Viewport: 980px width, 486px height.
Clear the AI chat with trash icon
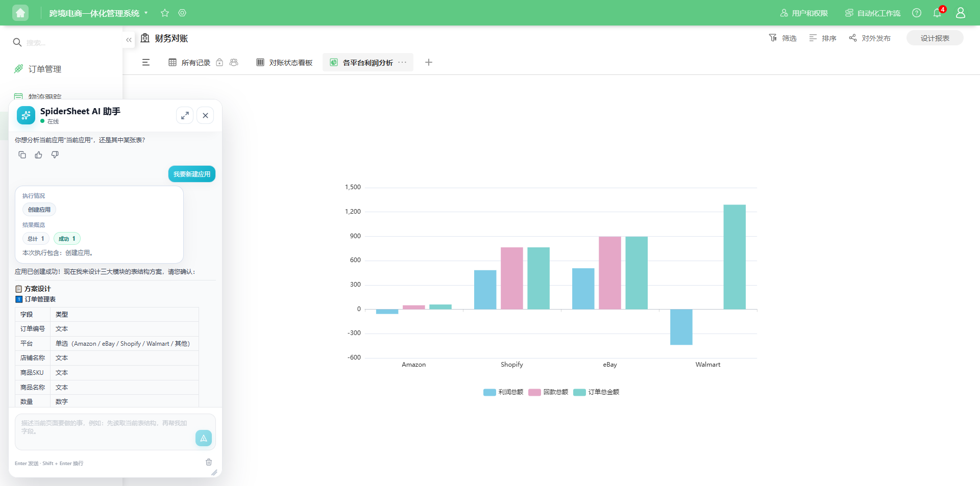pos(209,462)
